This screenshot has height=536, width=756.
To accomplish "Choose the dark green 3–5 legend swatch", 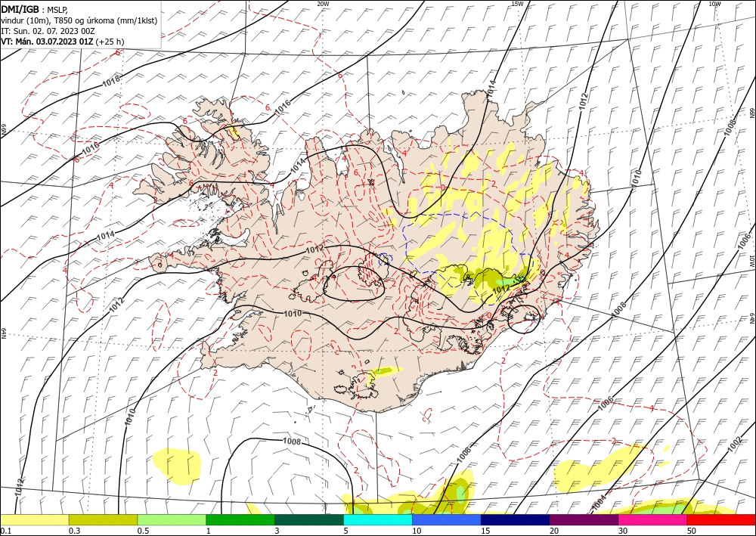I will pyautogui.click(x=309, y=519).
